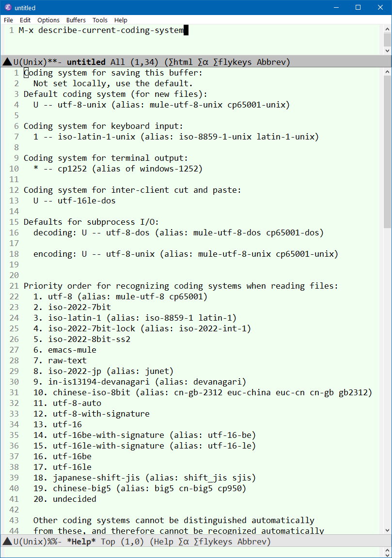The height and width of the screenshot is (558, 392).
Task: Click Abbrev indicator on the Help mode line
Action: (x=251, y=541)
